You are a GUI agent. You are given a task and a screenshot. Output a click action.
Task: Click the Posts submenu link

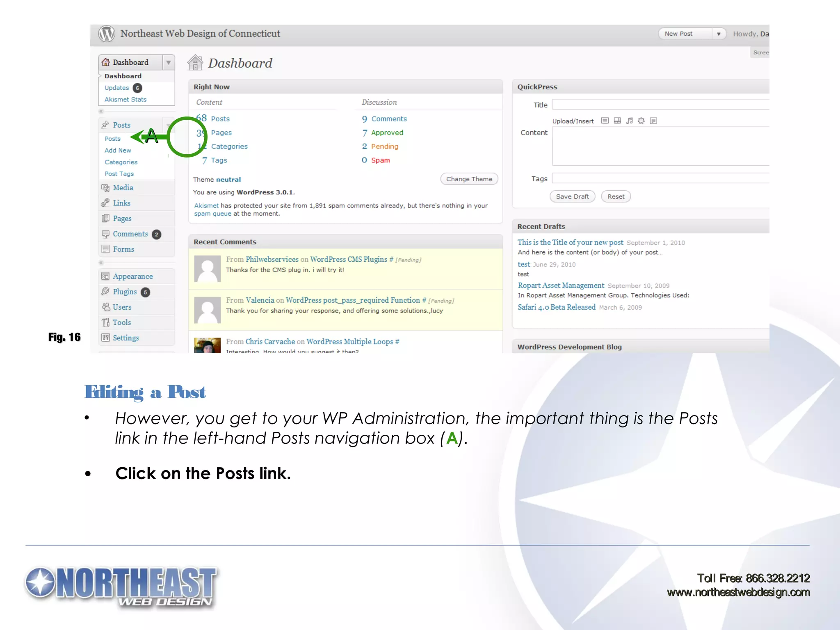[112, 139]
